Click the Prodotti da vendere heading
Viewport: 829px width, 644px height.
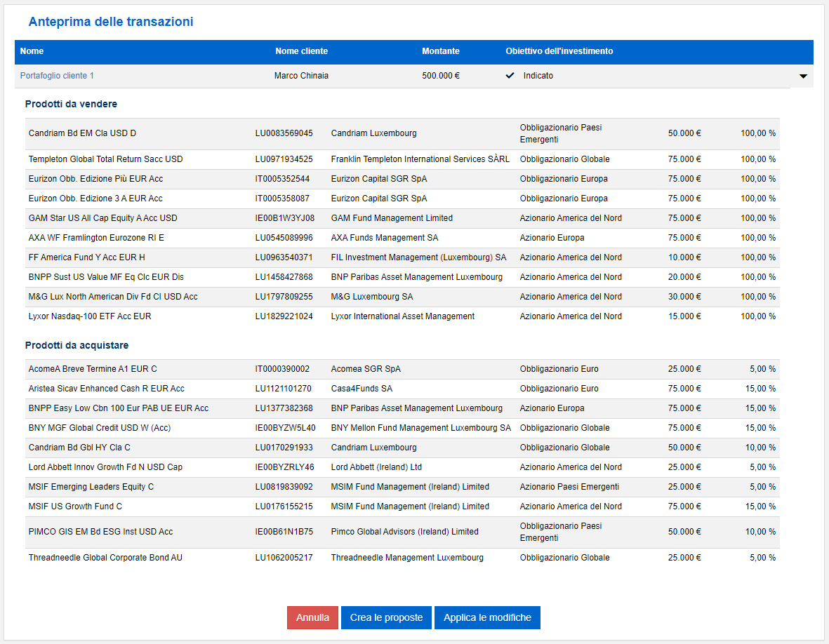pyautogui.click(x=71, y=104)
